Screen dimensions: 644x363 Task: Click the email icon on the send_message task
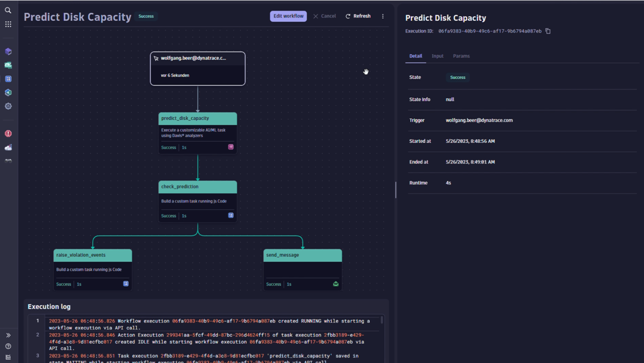(x=336, y=284)
